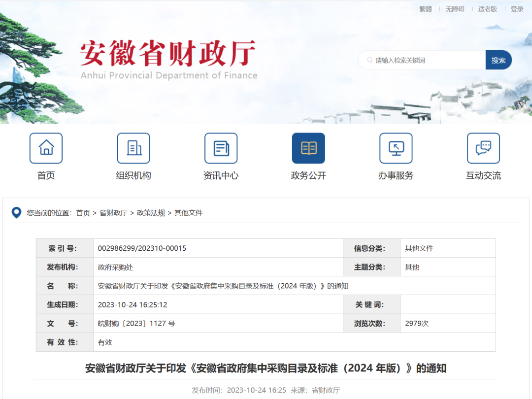Screen dimensions: 532x399
Task: Select the 组织机构 organization building icon
Action: (133, 148)
